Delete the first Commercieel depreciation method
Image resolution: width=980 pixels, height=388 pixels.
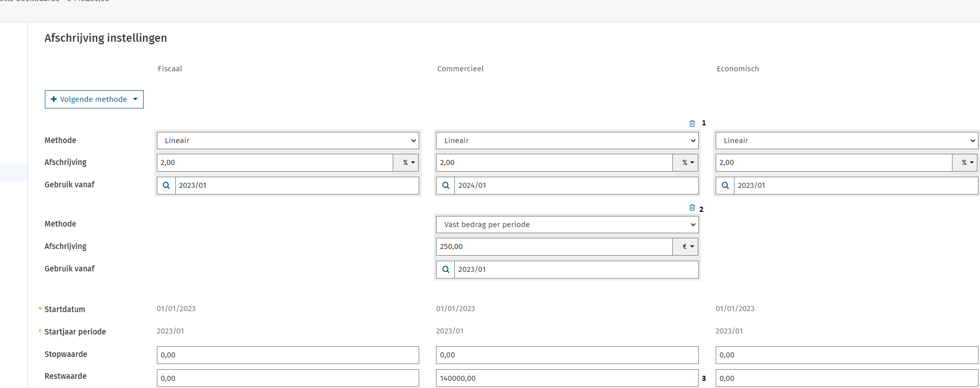692,123
